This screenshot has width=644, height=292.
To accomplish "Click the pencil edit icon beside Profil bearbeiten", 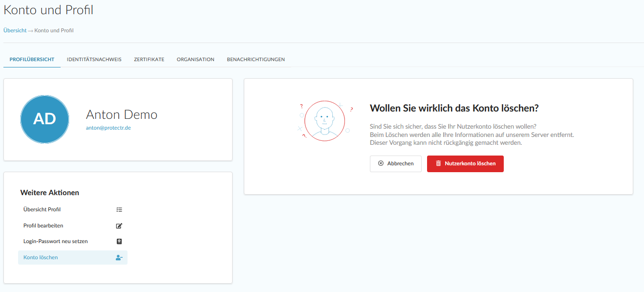I will [119, 226].
